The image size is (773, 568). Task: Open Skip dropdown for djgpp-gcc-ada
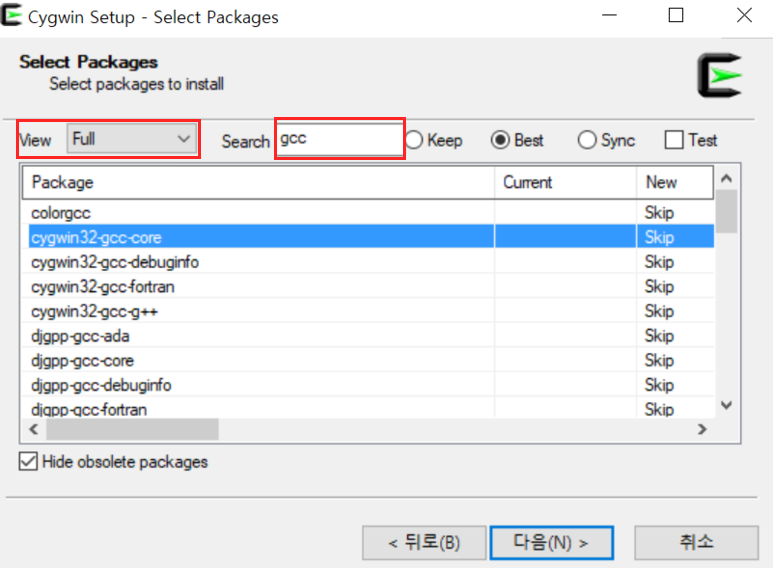point(660,336)
